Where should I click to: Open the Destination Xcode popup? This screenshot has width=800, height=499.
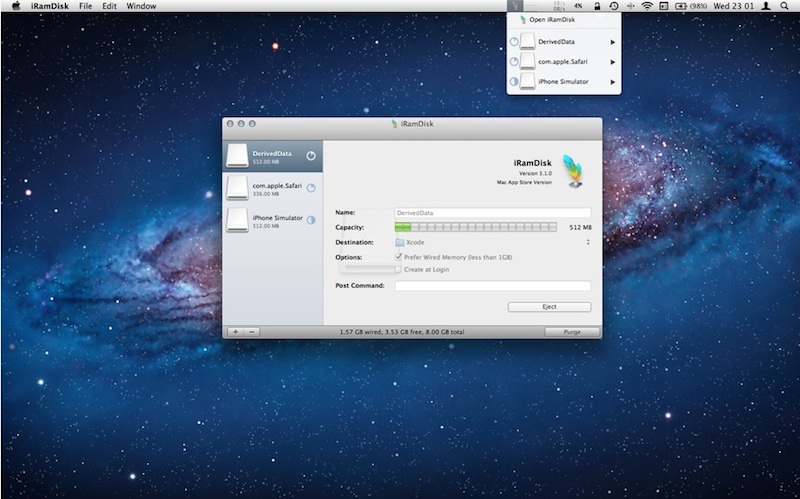click(x=491, y=242)
